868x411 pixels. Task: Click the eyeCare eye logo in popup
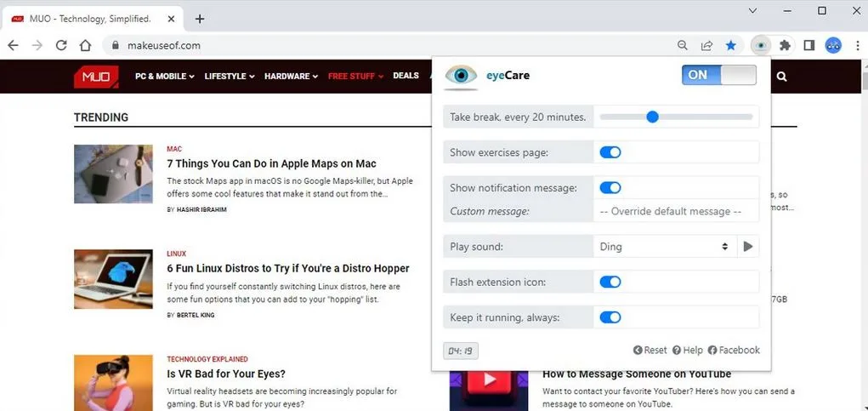click(x=461, y=77)
